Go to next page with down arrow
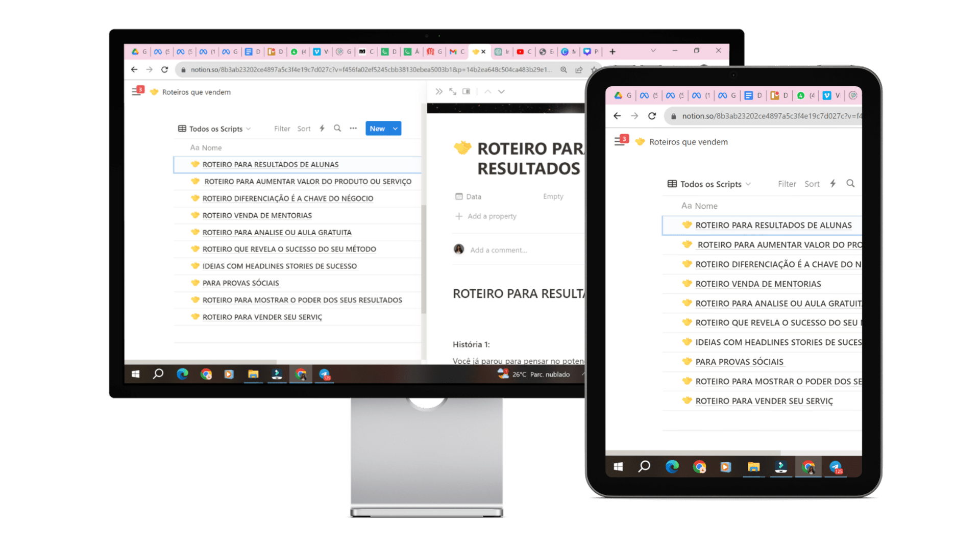Viewport: 980px width, 551px height. click(501, 91)
